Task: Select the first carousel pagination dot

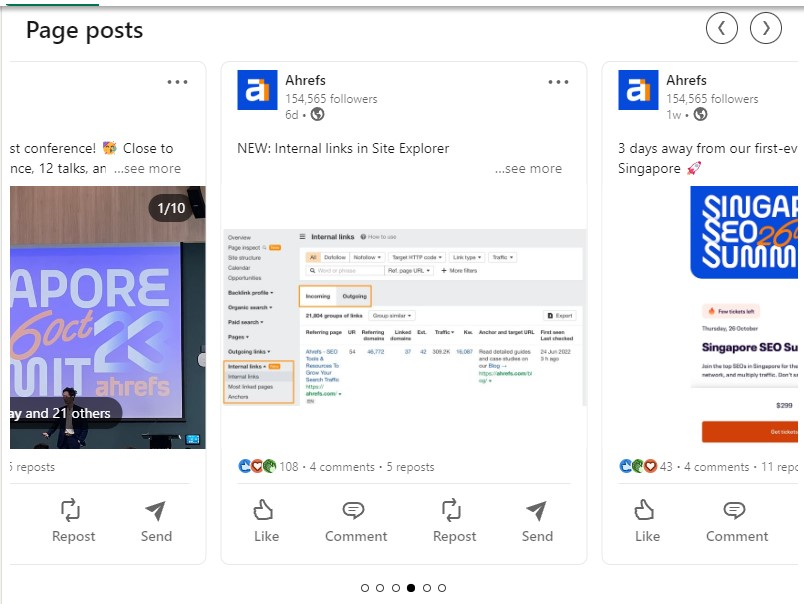Action: tap(365, 588)
